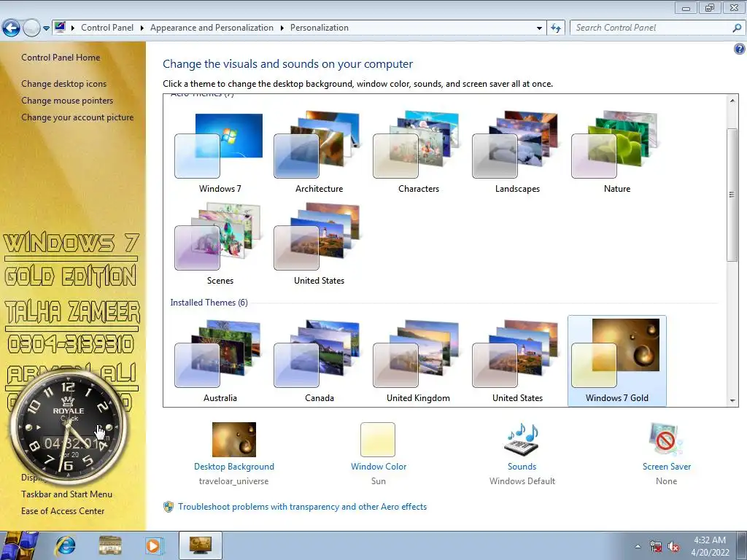Image resolution: width=747 pixels, height=560 pixels.
Task: Select the Windows 7 Aero theme
Action: coord(220,152)
